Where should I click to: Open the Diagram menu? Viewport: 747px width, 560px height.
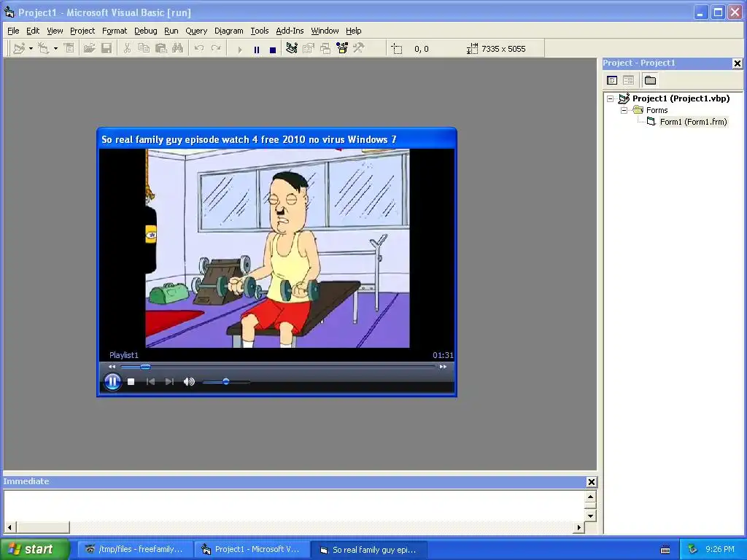[x=228, y=31]
